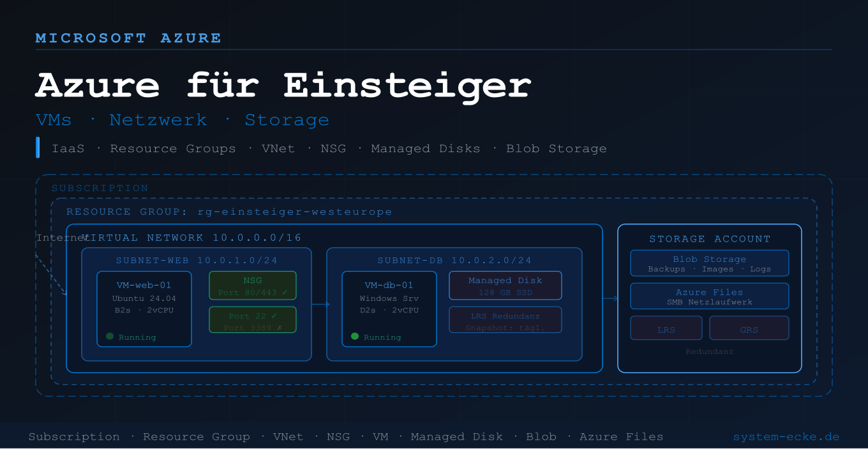
Task: Click the SUBSCRIPTION label
Action: [x=100, y=188]
